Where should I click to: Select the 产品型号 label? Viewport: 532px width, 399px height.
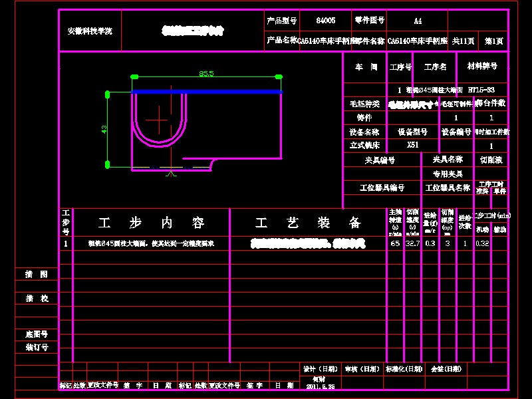click(281, 21)
